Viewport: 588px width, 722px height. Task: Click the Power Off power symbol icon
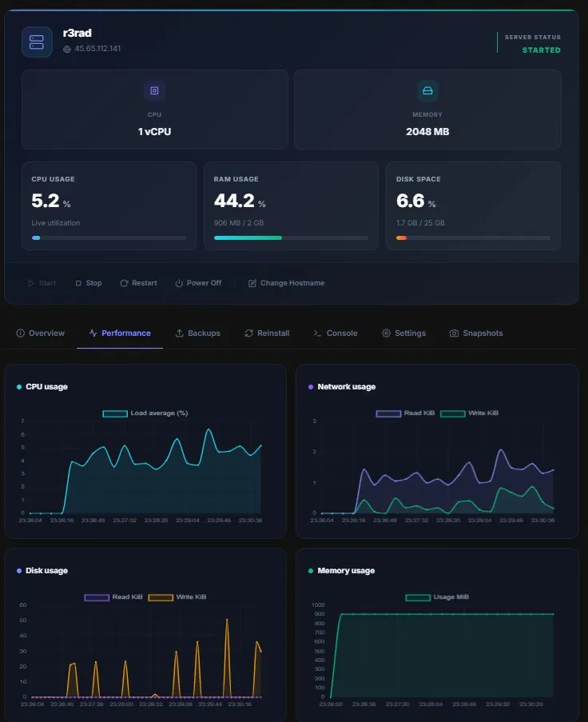tap(179, 283)
